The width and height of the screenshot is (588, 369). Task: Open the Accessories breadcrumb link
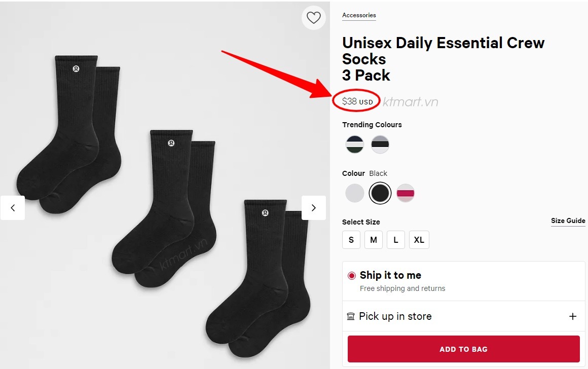click(x=359, y=15)
